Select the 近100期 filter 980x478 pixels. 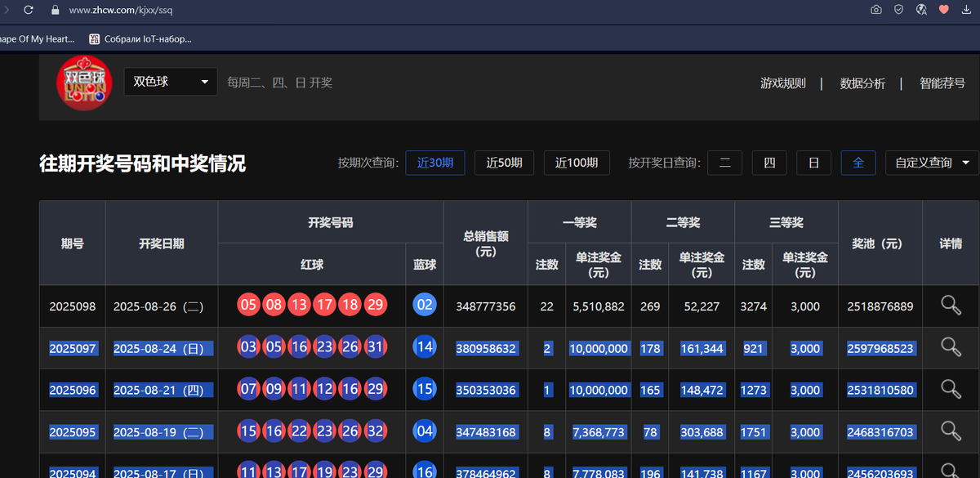point(577,163)
